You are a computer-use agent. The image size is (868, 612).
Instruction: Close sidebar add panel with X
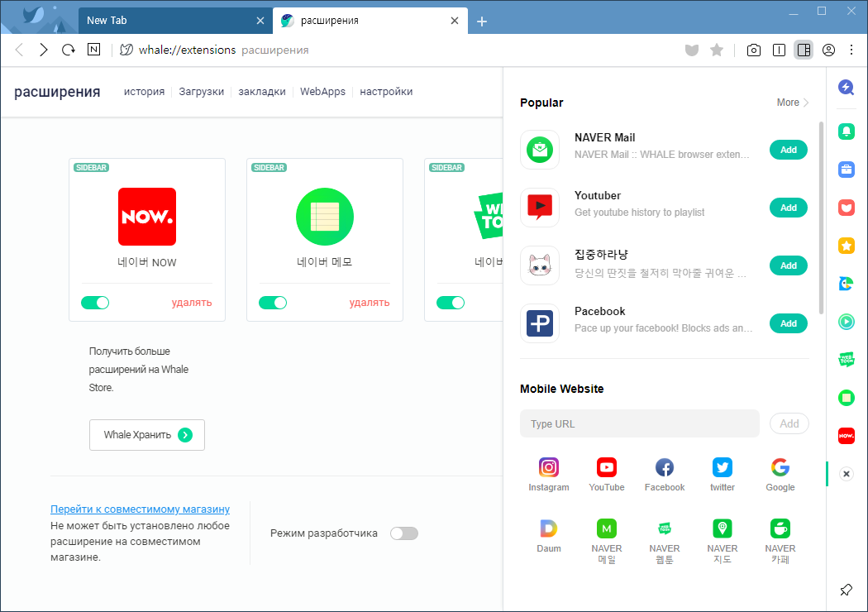[x=847, y=474]
